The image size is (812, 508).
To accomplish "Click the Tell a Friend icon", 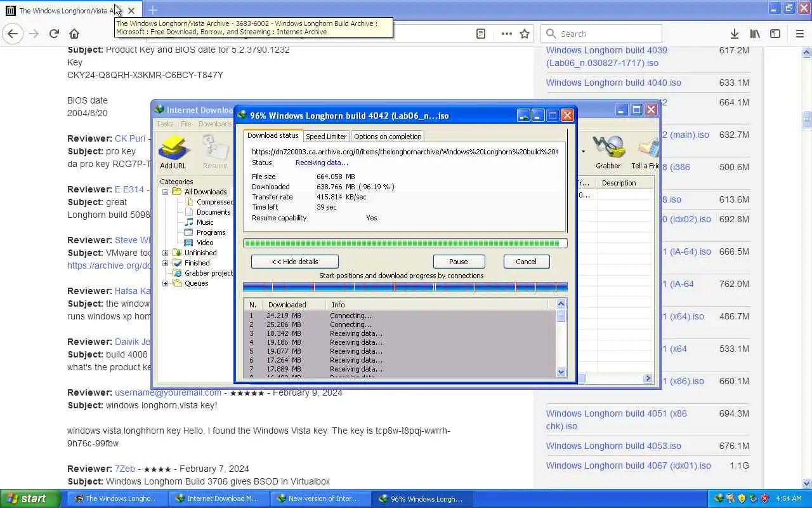I will click(646, 152).
